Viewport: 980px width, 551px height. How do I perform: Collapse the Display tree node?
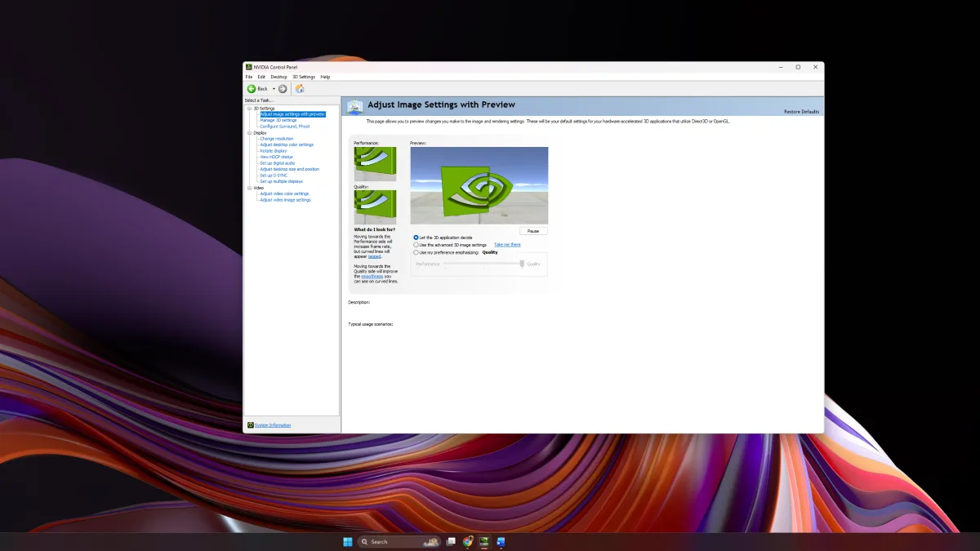[x=250, y=132]
